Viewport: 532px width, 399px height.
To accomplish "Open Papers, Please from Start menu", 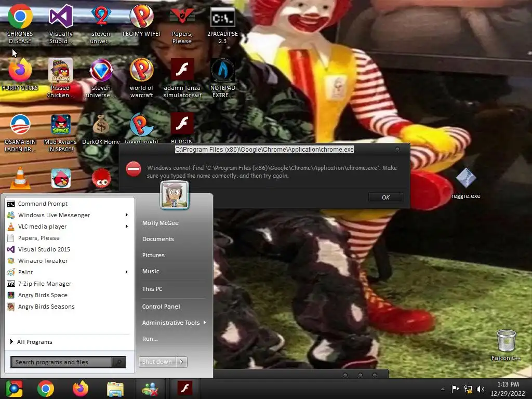I will tap(70, 238).
